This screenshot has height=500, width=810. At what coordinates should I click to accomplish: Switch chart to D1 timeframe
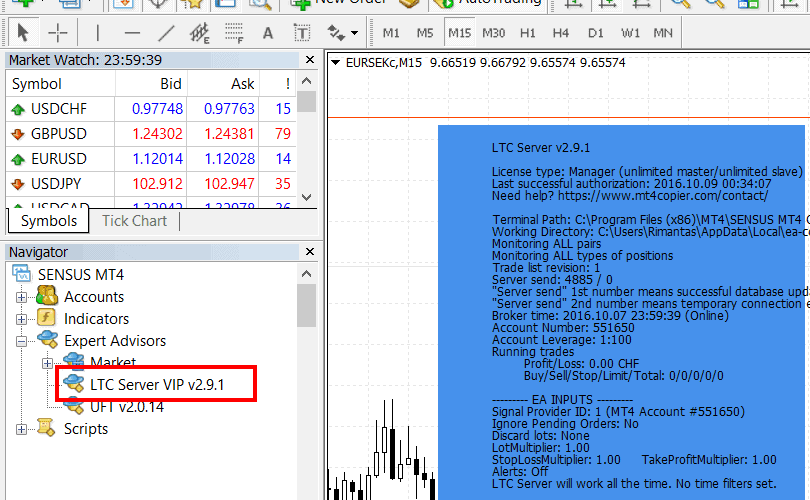point(596,33)
